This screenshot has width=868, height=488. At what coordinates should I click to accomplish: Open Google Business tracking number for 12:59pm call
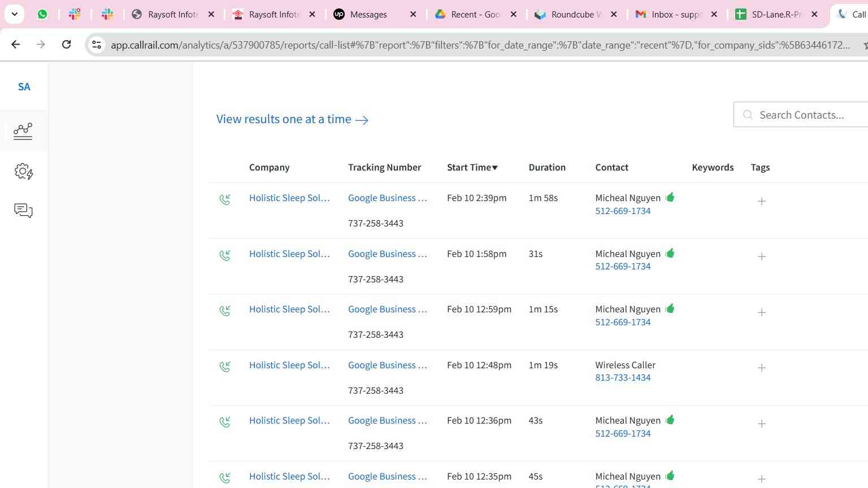(388, 309)
